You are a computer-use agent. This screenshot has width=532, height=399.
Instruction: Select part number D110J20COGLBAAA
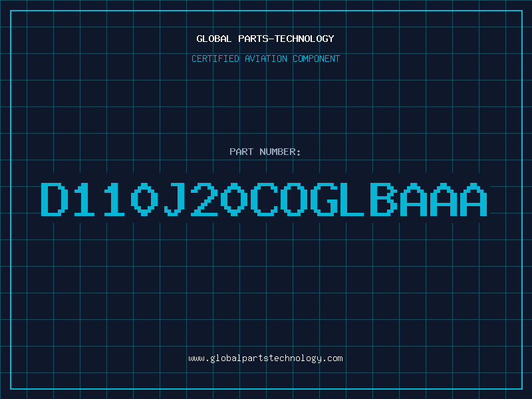pos(264,199)
